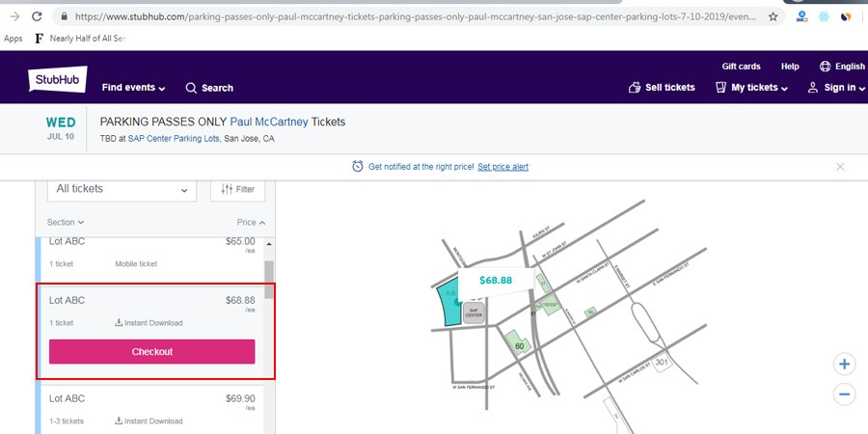The width and height of the screenshot is (868, 434).
Task: Click the pink Checkout button
Action: 152,352
